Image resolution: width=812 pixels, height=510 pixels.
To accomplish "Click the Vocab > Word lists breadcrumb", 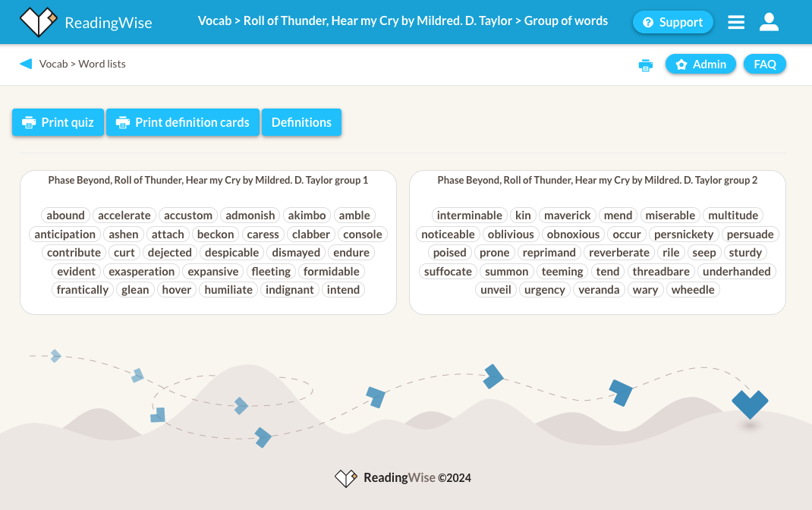I will (82, 64).
